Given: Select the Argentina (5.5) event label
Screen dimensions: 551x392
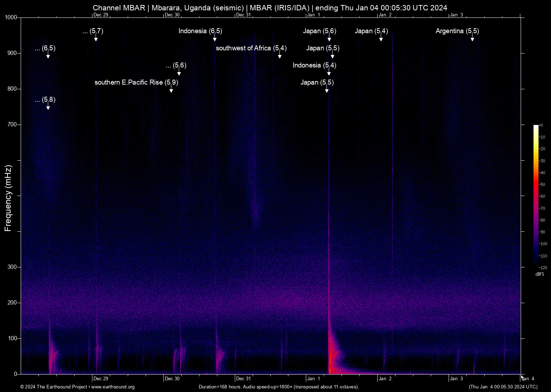Looking at the screenshot, I should pyautogui.click(x=457, y=31).
